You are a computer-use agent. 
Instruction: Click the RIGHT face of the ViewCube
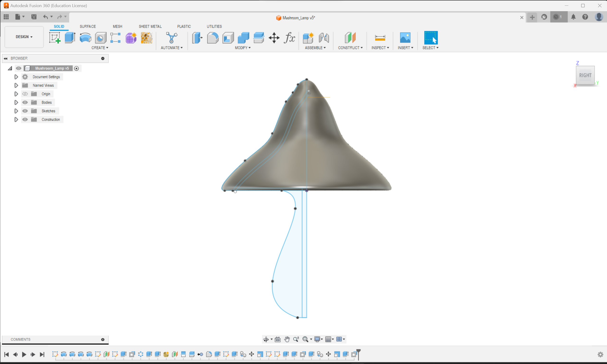[585, 75]
